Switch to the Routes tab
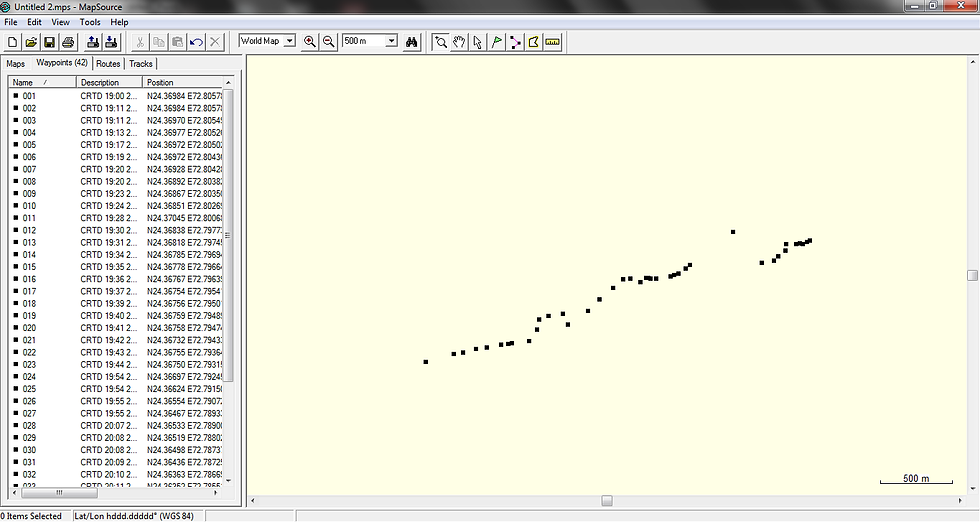Viewport: 980px width, 522px height. click(108, 64)
